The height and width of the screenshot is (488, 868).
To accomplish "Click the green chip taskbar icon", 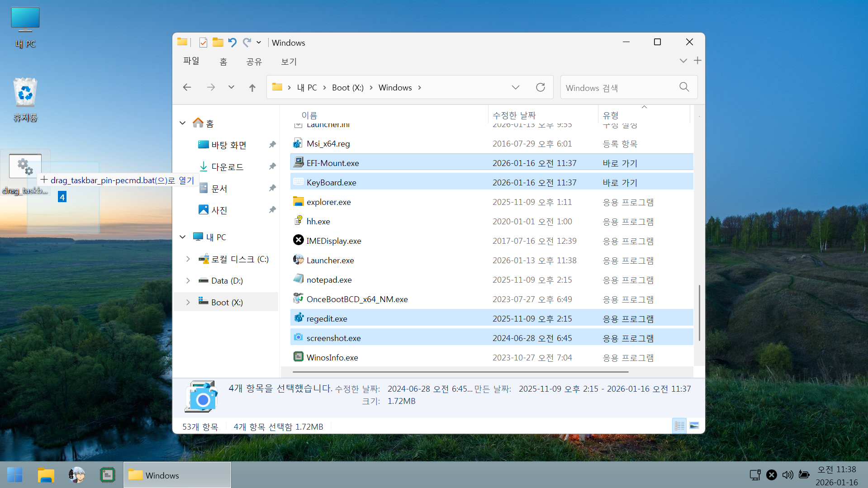I will (x=107, y=475).
